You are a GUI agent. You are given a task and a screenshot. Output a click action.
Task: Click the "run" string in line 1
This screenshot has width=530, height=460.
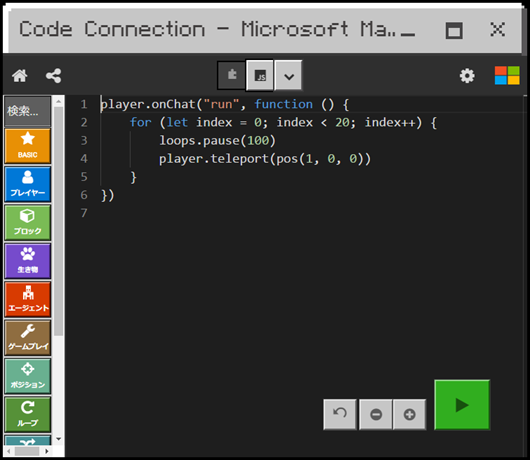pos(221,104)
